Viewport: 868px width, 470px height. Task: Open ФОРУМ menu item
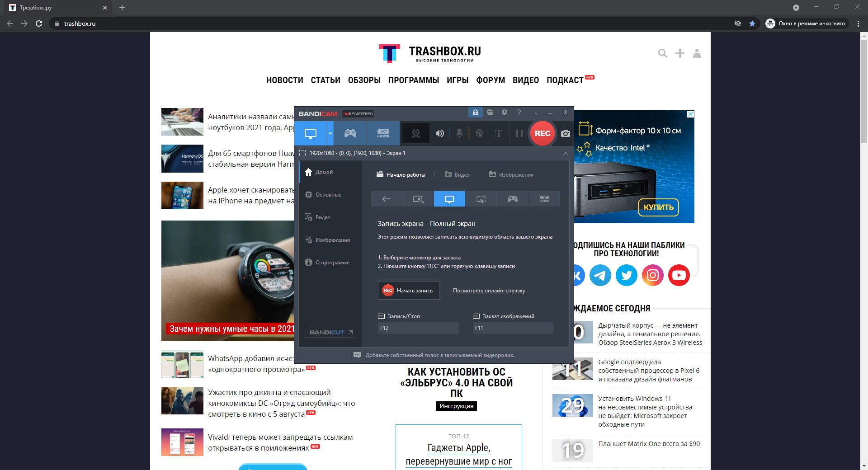click(x=491, y=80)
